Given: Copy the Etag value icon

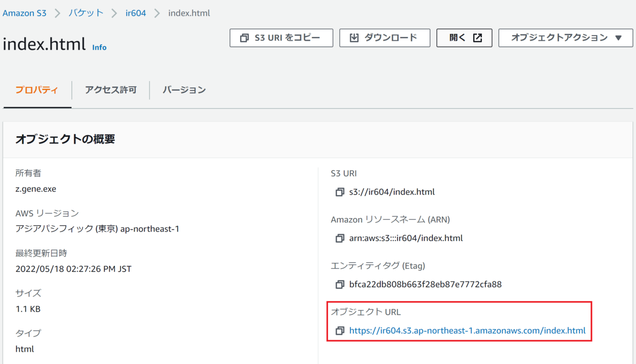Looking at the screenshot, I should point(340,284).
